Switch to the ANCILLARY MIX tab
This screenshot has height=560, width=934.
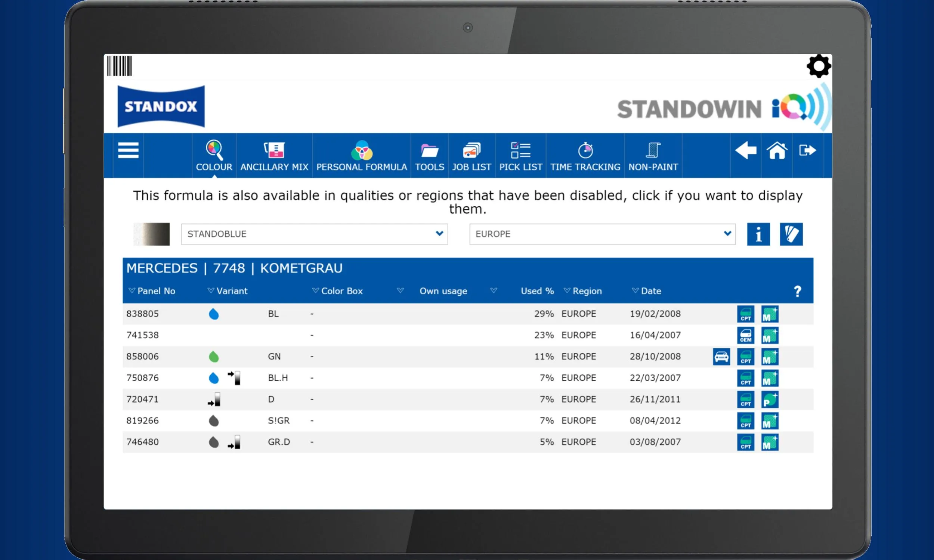[275, 155]
